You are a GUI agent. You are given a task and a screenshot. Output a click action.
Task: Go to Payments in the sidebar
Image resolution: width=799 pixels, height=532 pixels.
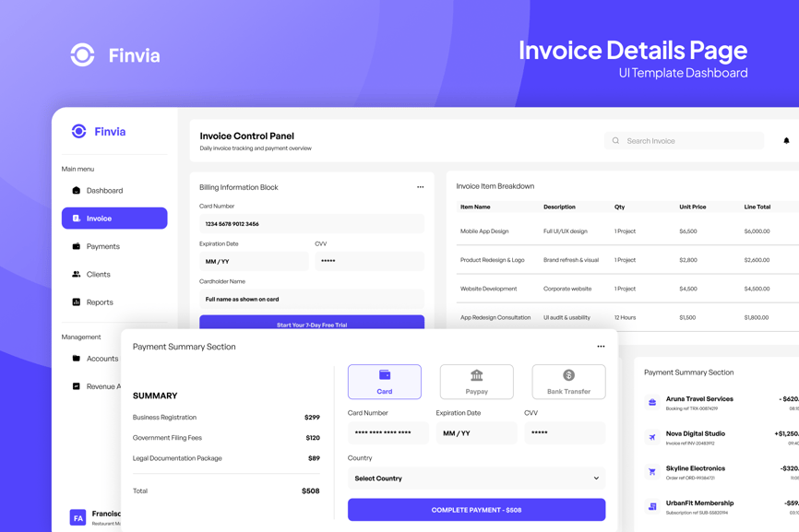coord(102,246)
